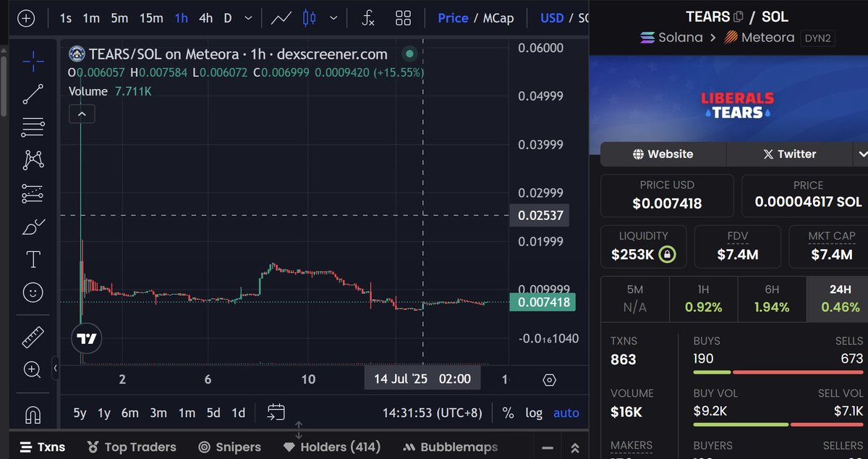This screenshot has height=459, width=868.
Task: Click the Meteora DEX link in header
Action: coord(758,37)
